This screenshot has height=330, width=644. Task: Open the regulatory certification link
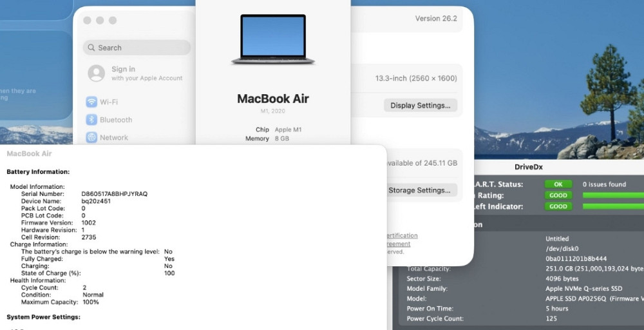point(402,235)
